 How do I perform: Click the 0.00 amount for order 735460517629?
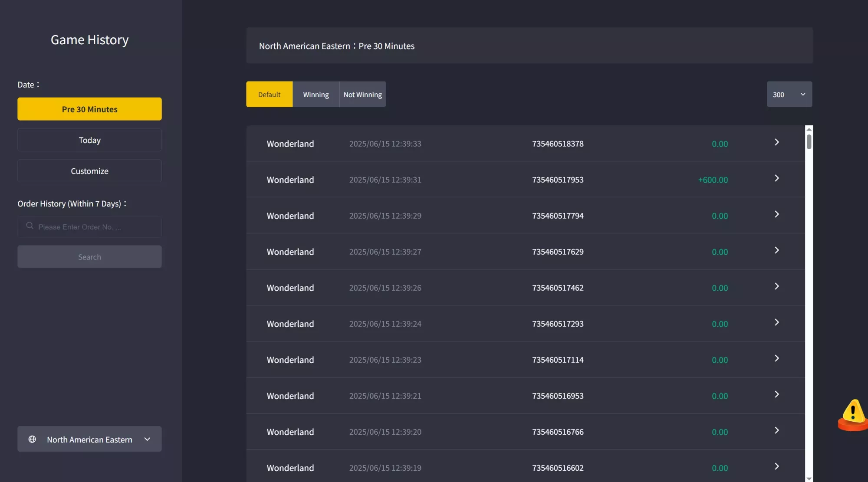[720, 252]
